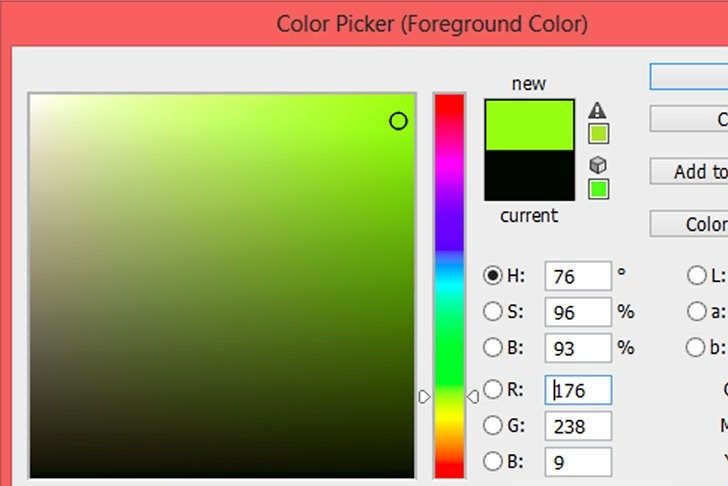This screenshot has width=728, height=486.
Task: Enable the G (green) radio button
Action: coord(492,426)
